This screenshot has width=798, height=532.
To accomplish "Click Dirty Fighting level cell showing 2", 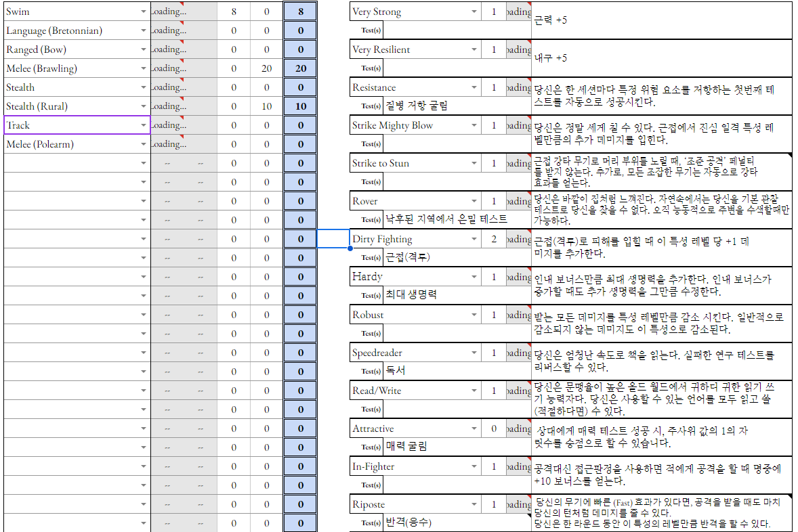I will pyautogui.click(x=493, y=239).
